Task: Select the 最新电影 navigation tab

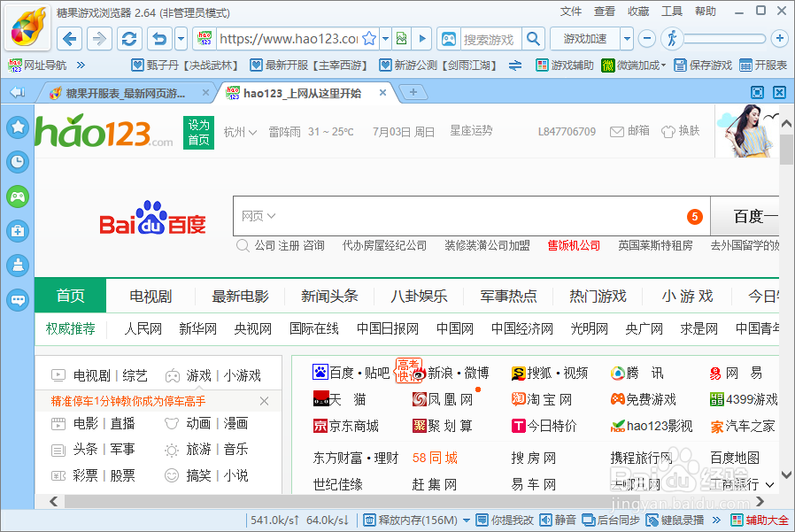Action: point(240,297)
